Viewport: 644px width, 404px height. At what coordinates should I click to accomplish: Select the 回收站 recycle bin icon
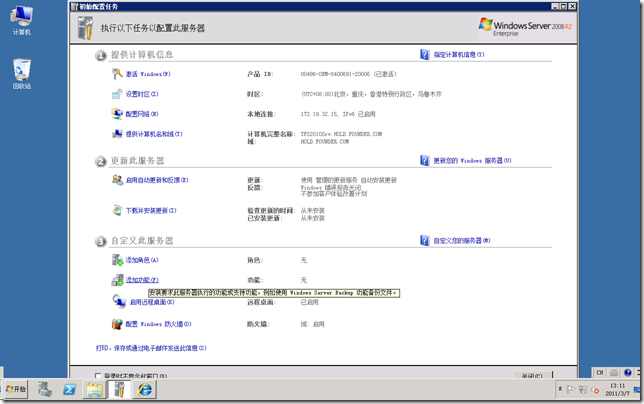pyautogui.click(x=21, y=74)
